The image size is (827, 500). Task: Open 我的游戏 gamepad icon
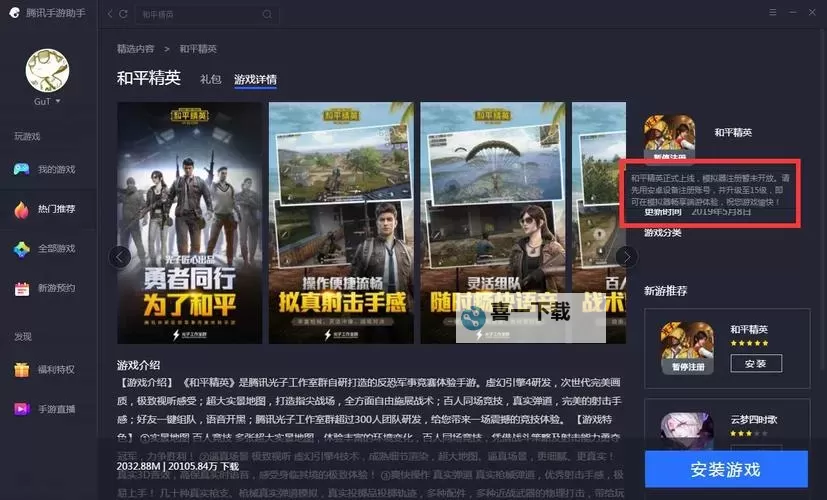point(22,169)
